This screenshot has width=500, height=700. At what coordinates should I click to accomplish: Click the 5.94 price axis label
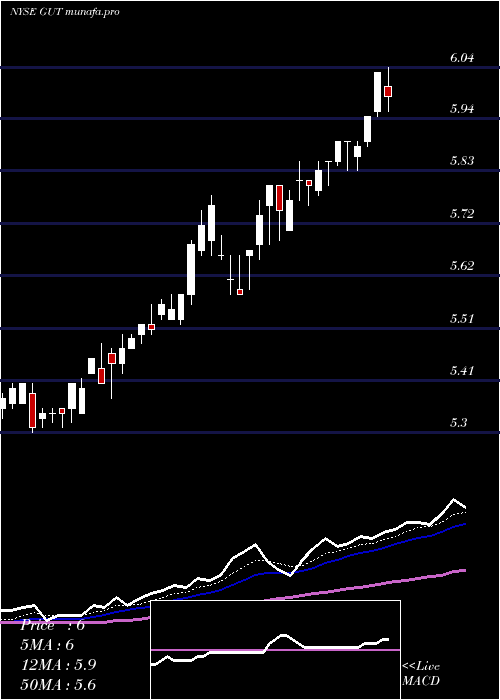(x=462, y=108)
